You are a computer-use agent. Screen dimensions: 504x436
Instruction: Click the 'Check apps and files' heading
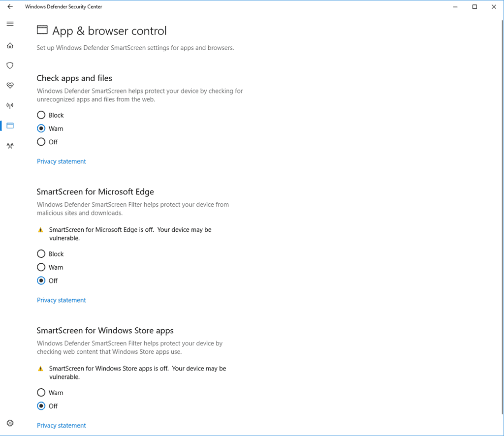tap(74, 78)
